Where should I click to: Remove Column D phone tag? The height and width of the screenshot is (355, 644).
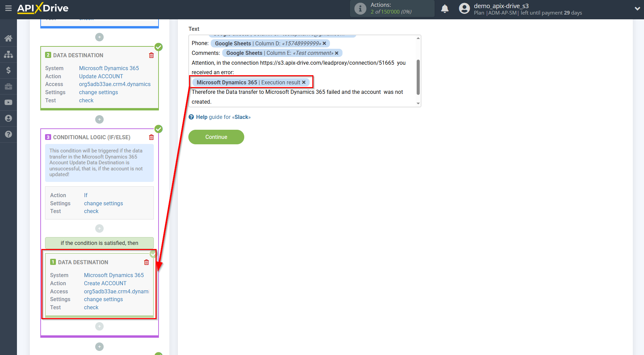[324, 43]
